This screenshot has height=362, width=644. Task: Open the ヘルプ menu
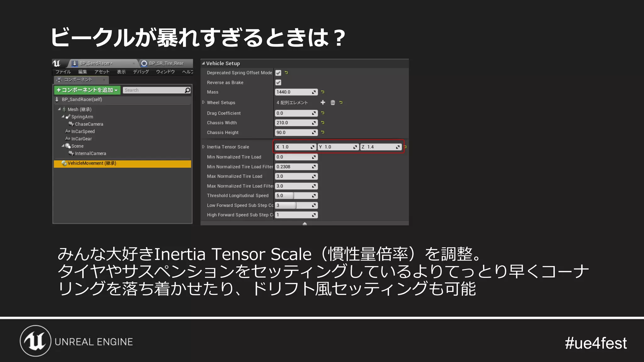coord(188,72)
